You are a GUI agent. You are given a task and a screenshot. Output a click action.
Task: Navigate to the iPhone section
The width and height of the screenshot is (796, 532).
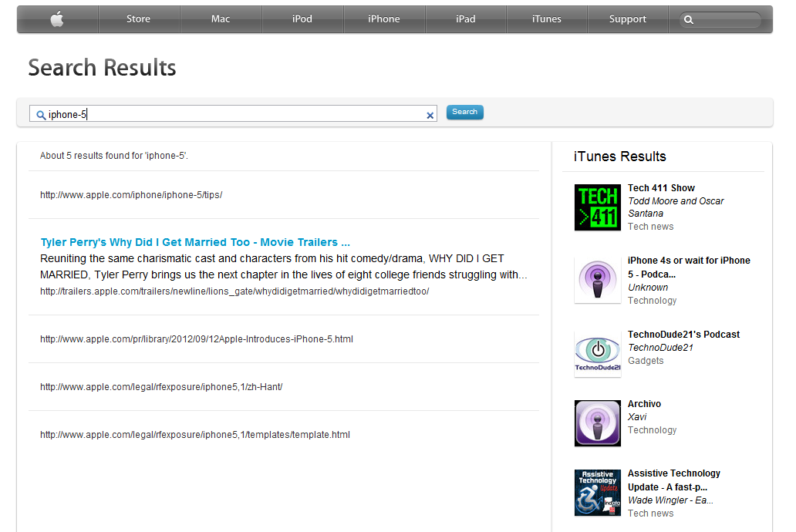(384, 19)
